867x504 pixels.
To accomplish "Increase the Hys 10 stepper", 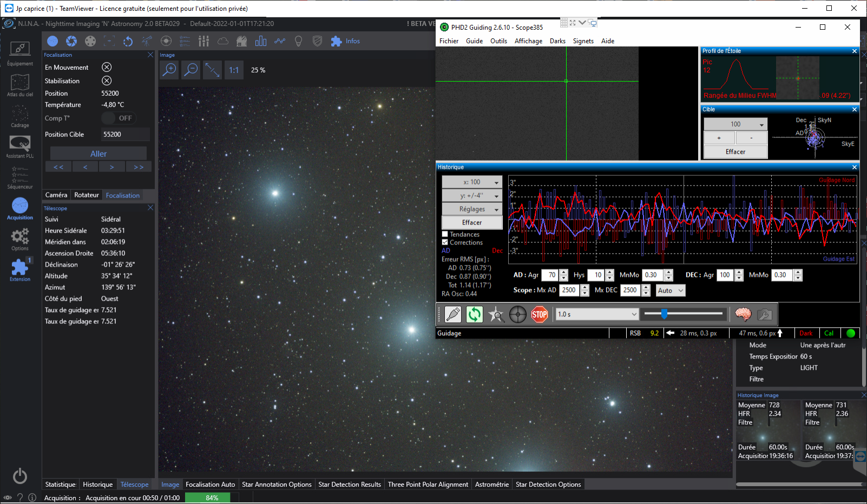I will (x=610, y=272).
